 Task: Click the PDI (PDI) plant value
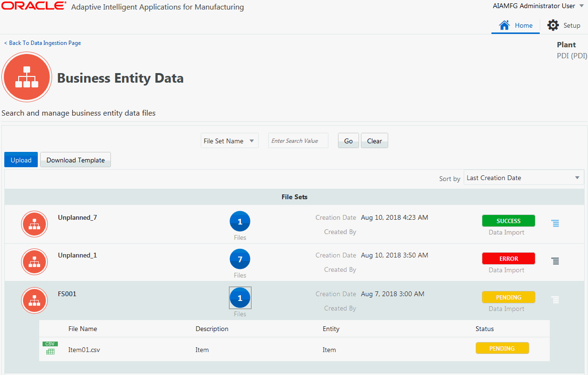coord(572,55)
